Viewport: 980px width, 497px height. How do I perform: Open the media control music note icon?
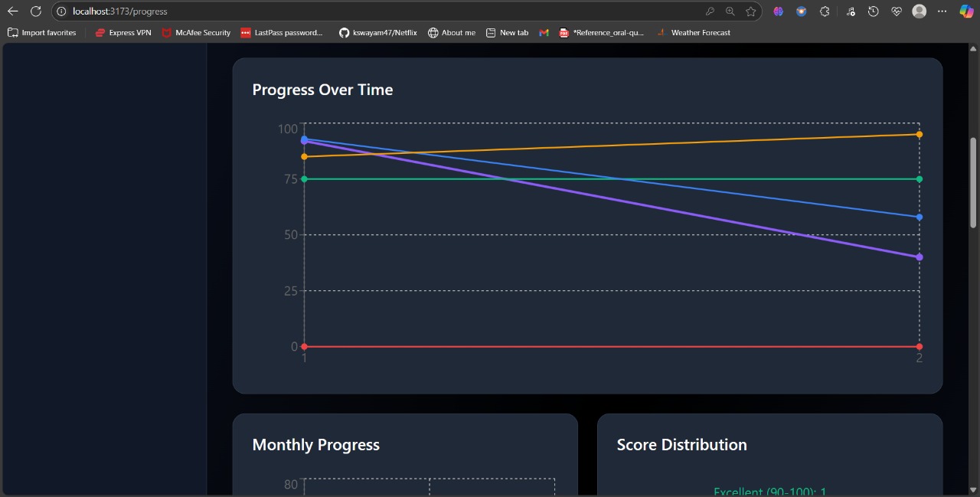tap(851, 11)
